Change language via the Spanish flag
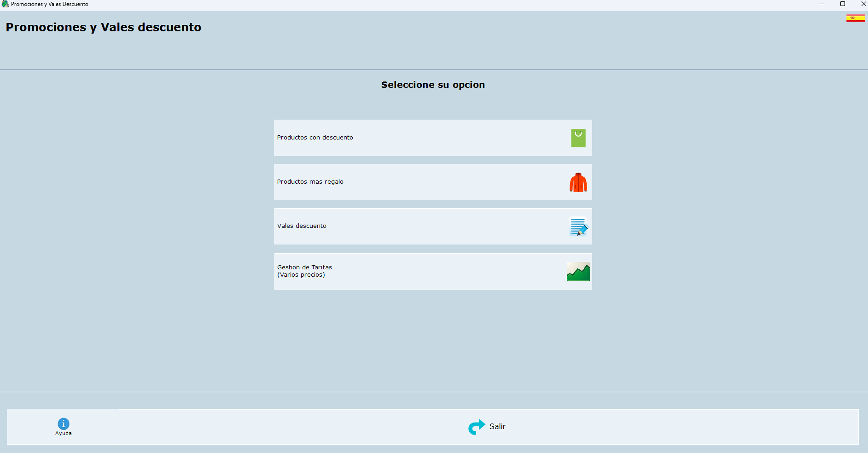868x453 pixels. tap(855, 18)
